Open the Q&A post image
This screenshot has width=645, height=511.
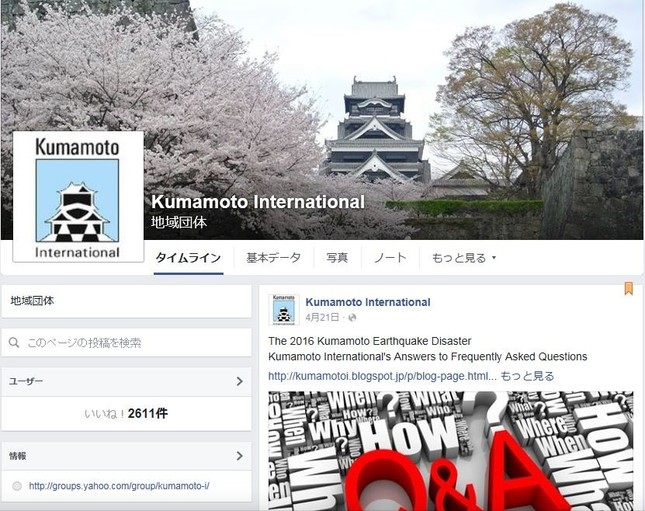click(451, 451)
